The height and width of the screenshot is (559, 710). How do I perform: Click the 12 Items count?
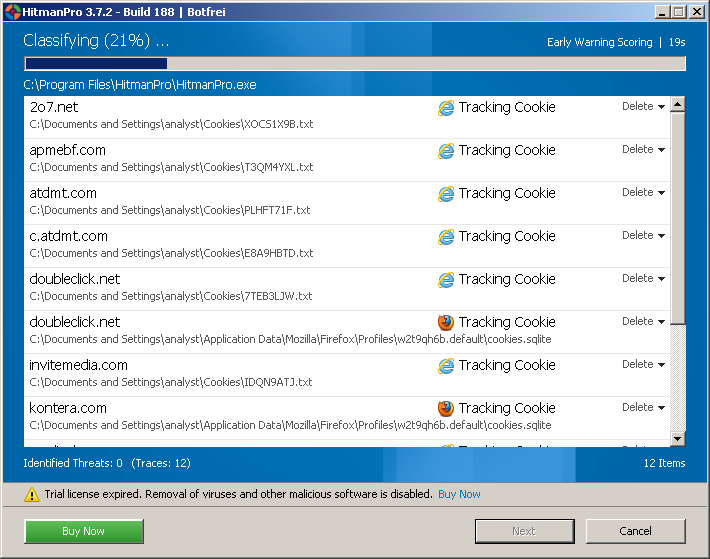(x=664, y=463)
